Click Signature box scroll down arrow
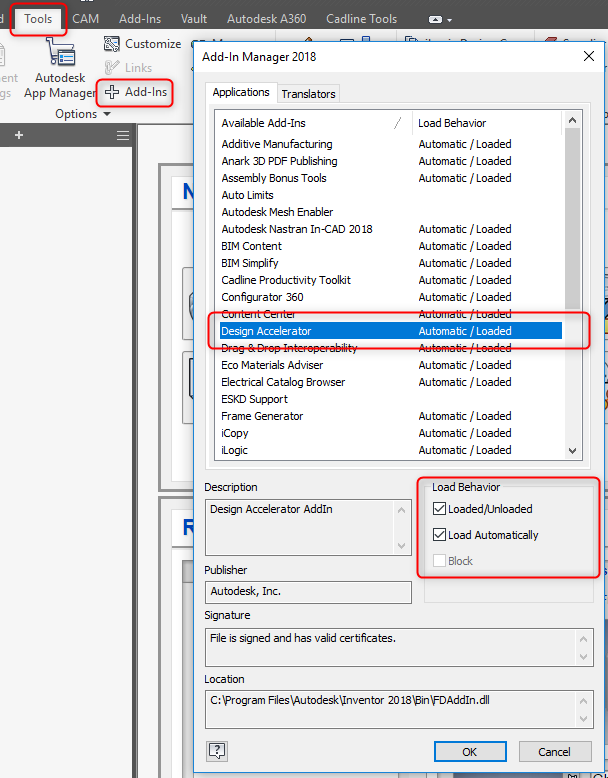The height and width of the screenshot is (778, 608). (584, 657)
